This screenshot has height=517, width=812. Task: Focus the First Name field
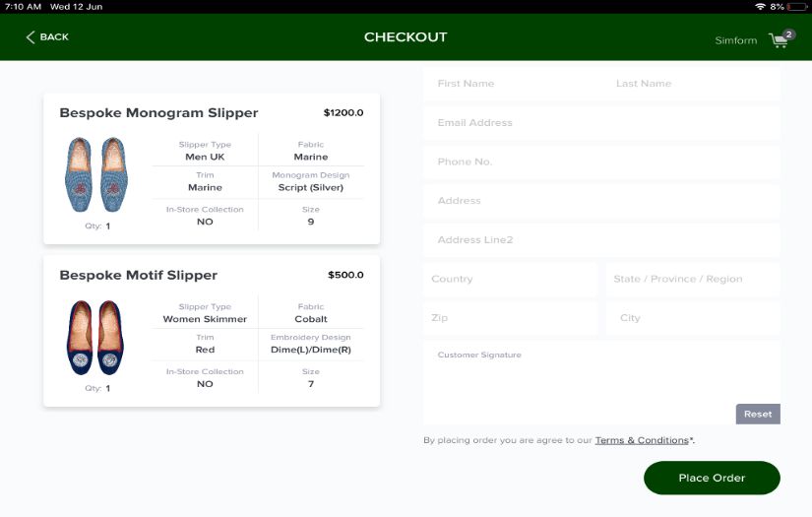point(512,84)
